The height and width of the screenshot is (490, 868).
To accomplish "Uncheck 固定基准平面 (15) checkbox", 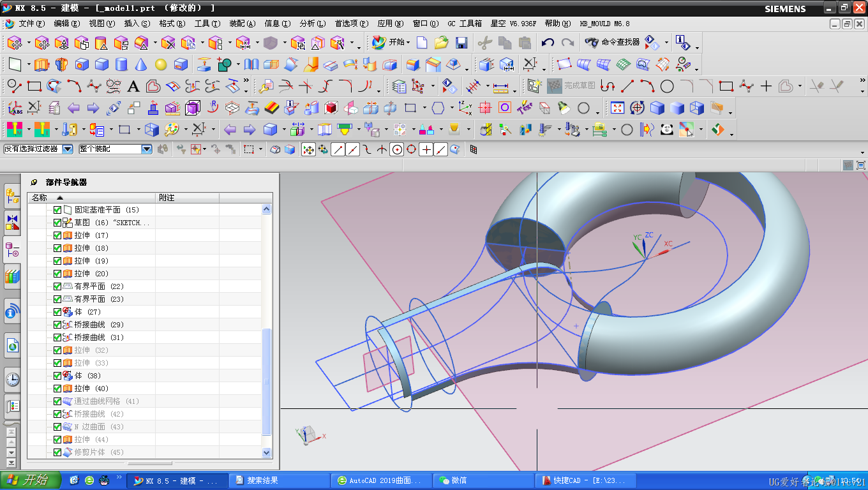I will (x=57, y=210).
